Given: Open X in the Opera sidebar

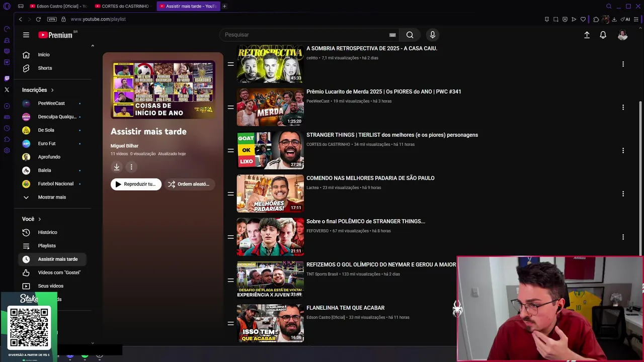Looking at the screenshot, I should (7, 89).
